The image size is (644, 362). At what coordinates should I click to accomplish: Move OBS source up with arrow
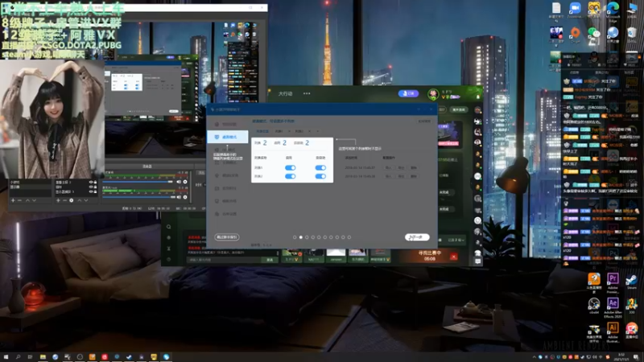(79, 200)
